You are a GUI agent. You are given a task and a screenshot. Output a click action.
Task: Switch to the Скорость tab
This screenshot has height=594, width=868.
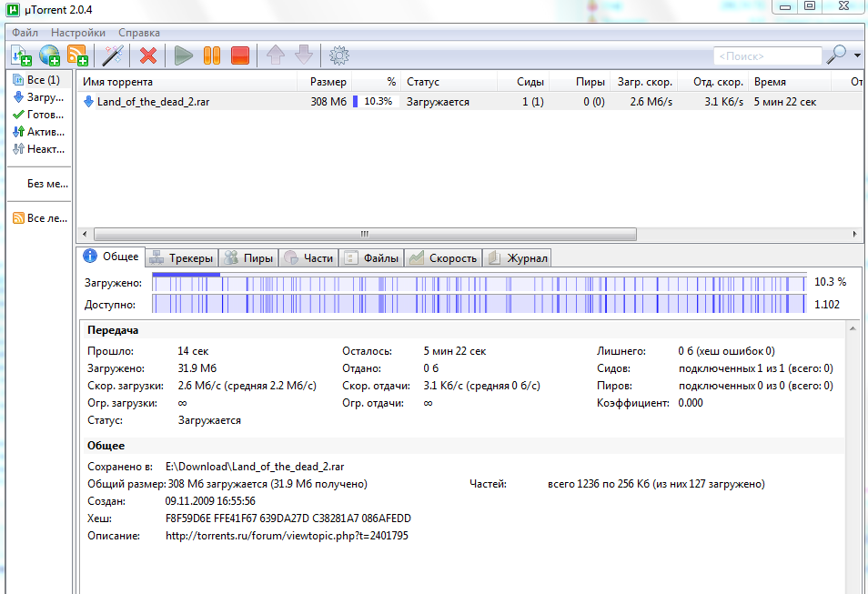(x=443, y=258)
